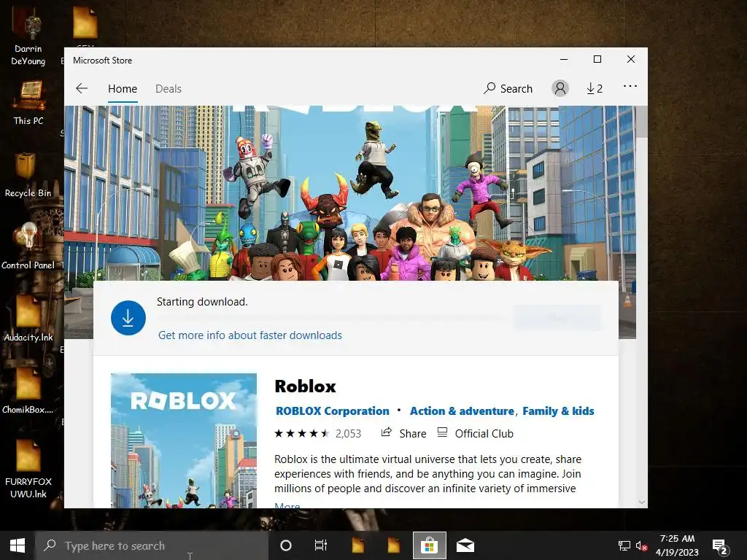The width and height of the screenshot is (747, 560).
Task: Open Search in Microsoft Store
Action: (x=508, y=88)
